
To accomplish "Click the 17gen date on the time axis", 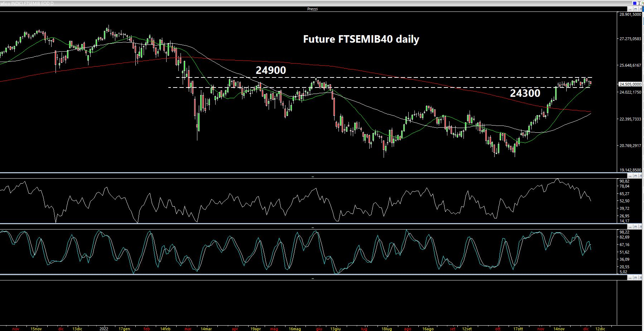I will [124, 328].
